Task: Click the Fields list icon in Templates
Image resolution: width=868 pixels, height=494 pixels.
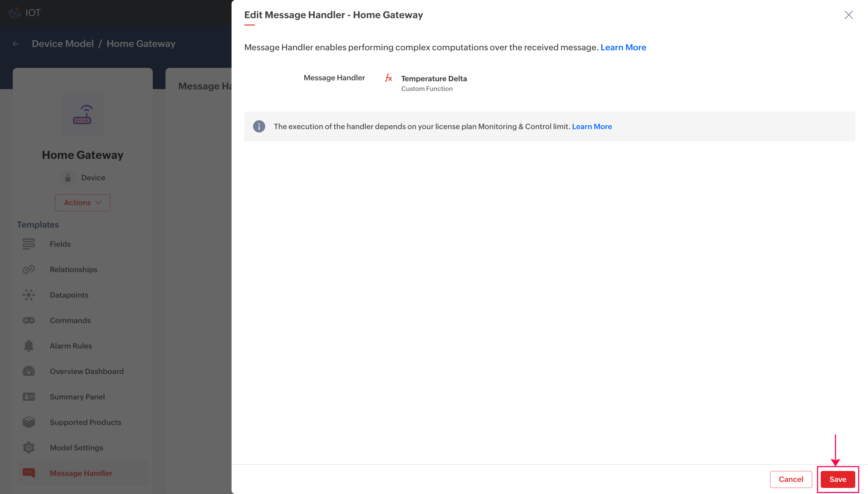Action: (28, 244)
